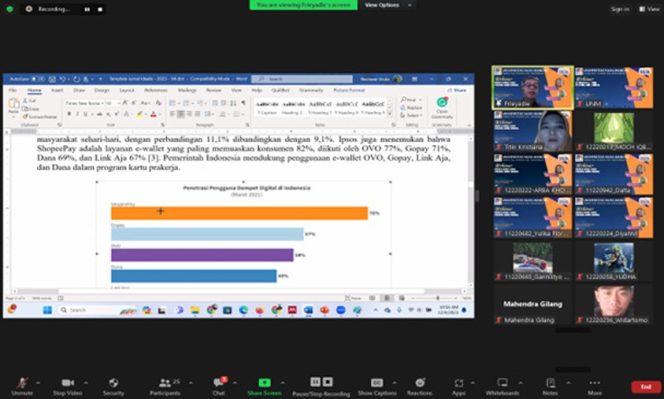Screen dimensions: 664x399
Task: Click the text highlight color button
Action: 139,114
